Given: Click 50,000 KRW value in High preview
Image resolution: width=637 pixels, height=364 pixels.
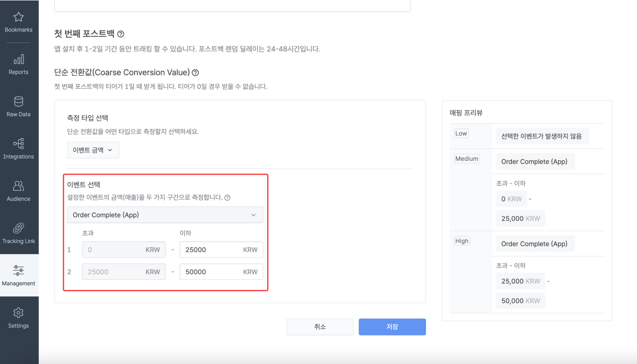Looking at the screenshot, I should click(521, 300).
